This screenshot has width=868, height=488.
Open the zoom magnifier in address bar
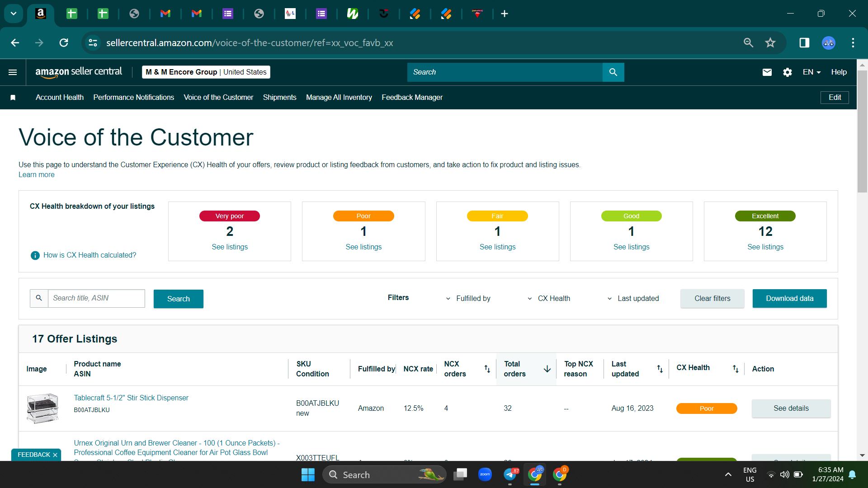click(749, 42)
